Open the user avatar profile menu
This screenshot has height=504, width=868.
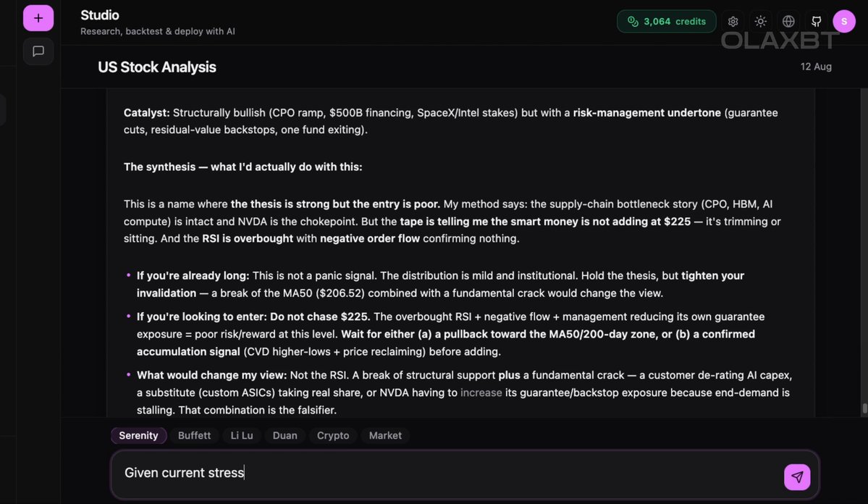click(x=843, y=22)
